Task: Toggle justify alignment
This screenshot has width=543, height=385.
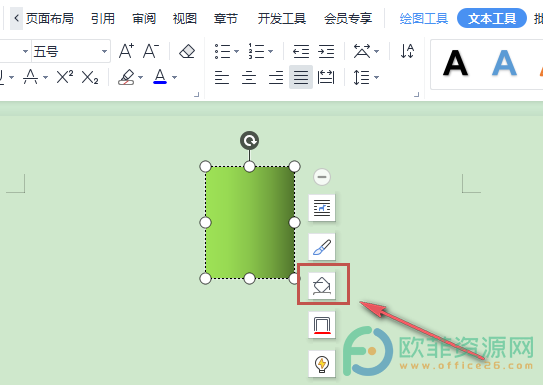Action: (301, 77)
